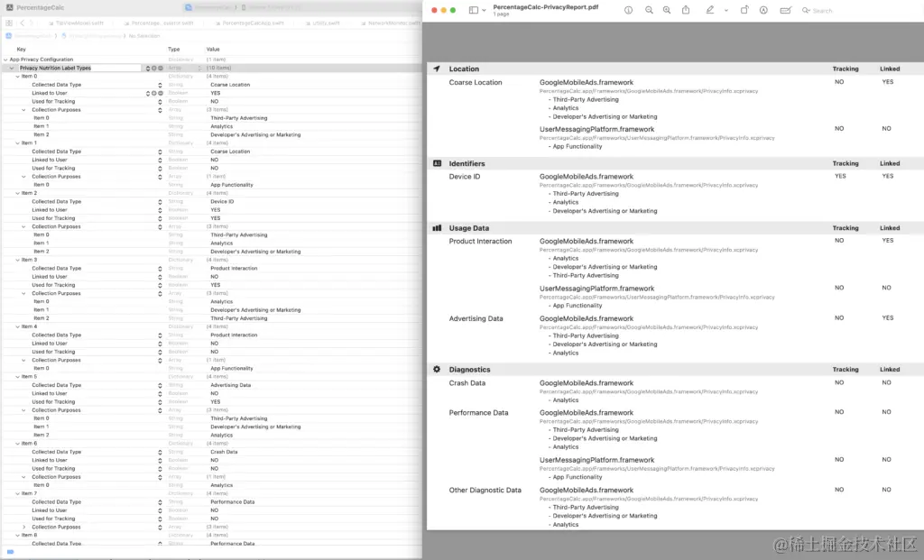Select the Crash Data value in plist
The width and height of the screenshot is (924, 560).
coord(224,453)
